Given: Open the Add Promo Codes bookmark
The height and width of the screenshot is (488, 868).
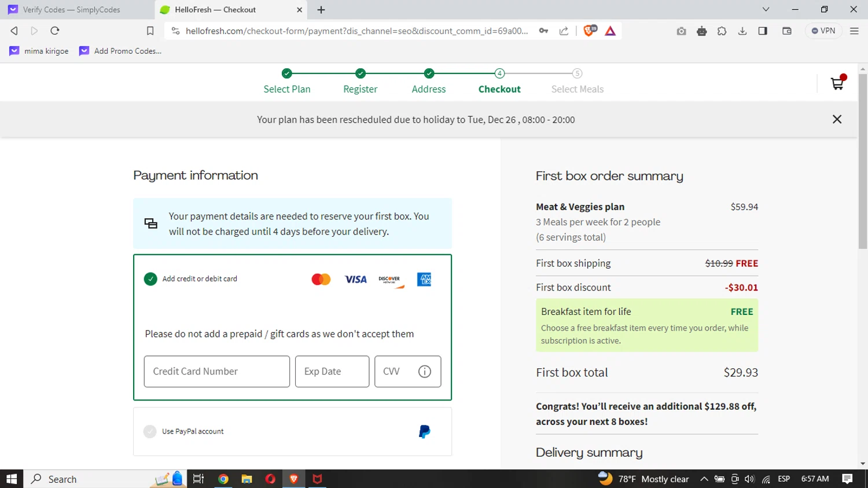Looking at the screenshot, I should click(x=120, y=51).
